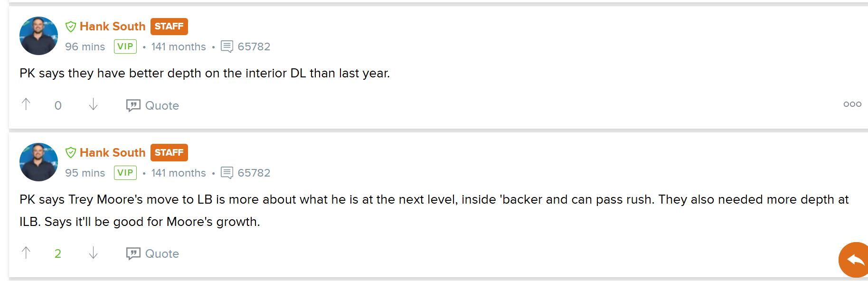
Task: Click the VIP badge in the second post
Action: tap(125, 173)
